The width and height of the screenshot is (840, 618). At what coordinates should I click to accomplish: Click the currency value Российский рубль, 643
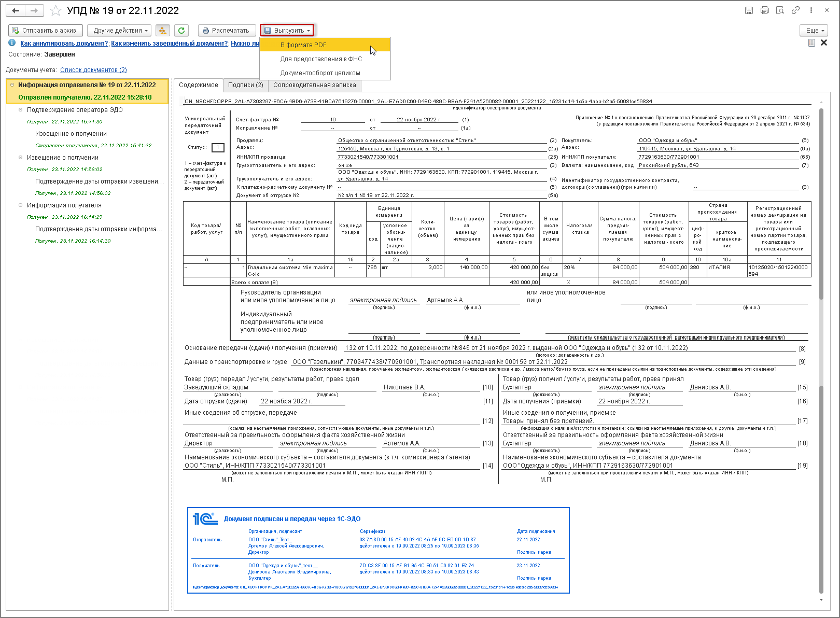click(x=669, y=165)
